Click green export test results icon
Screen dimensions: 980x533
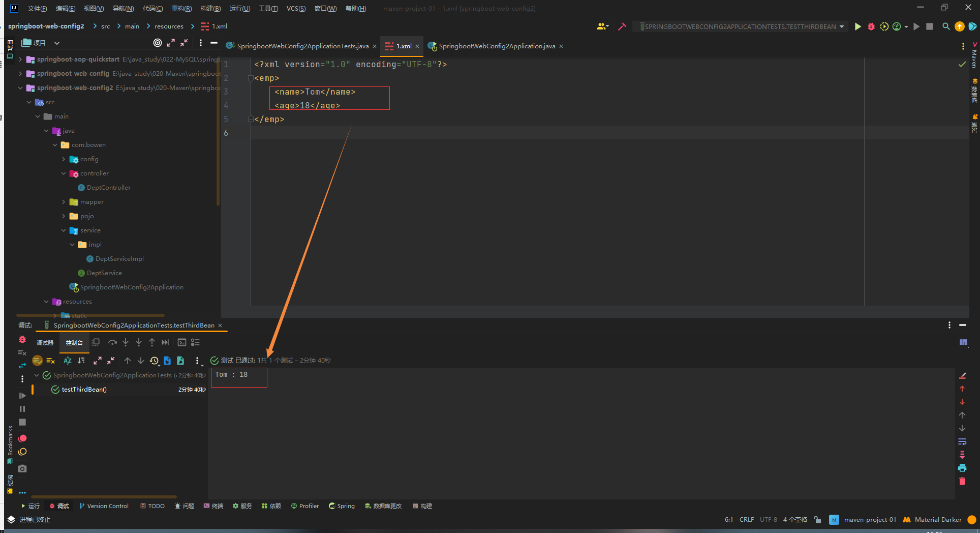(180, 361)
